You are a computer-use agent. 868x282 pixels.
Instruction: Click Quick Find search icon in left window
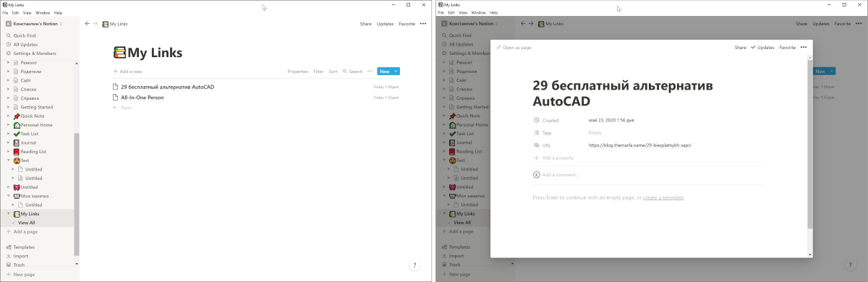click(9, 35)
